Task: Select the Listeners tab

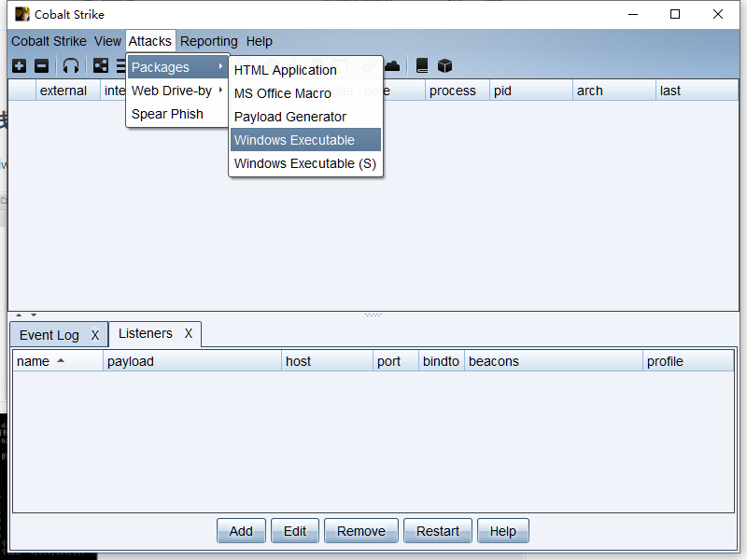Action: pyautogui.click(x=146, y=333)
